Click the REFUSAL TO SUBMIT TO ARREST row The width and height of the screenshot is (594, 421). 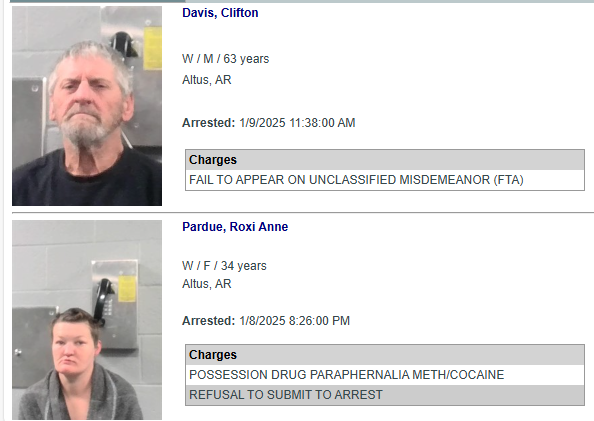[x=385, y=395]
